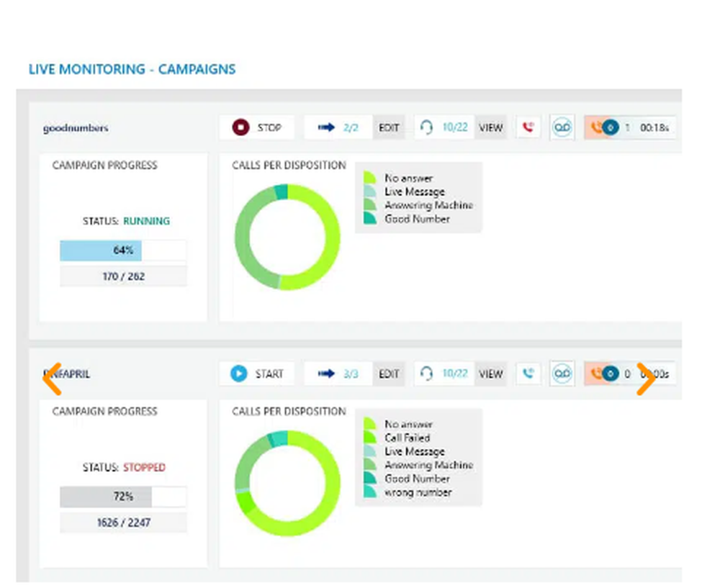Go to previous slide with orange left chevron

[x=53, y=379]
